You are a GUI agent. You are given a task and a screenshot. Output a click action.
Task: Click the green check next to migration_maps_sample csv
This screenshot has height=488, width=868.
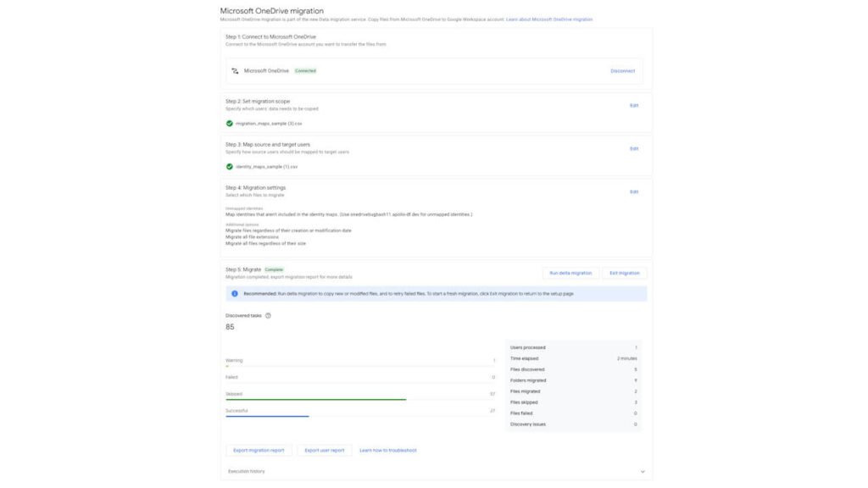coord(229,124)
